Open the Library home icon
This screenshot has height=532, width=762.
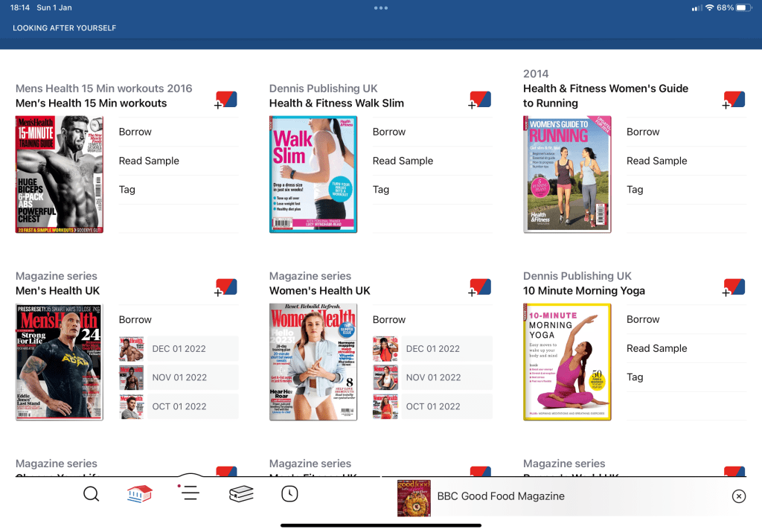140,494
